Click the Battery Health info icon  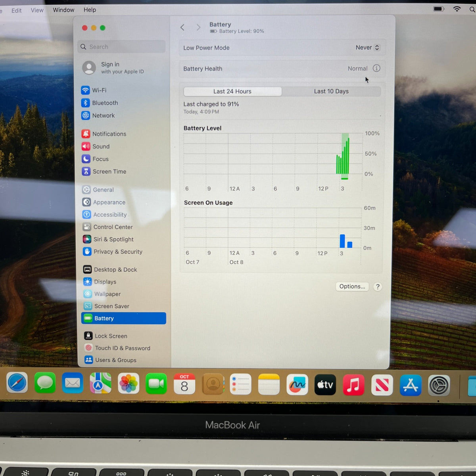(376, 68)
